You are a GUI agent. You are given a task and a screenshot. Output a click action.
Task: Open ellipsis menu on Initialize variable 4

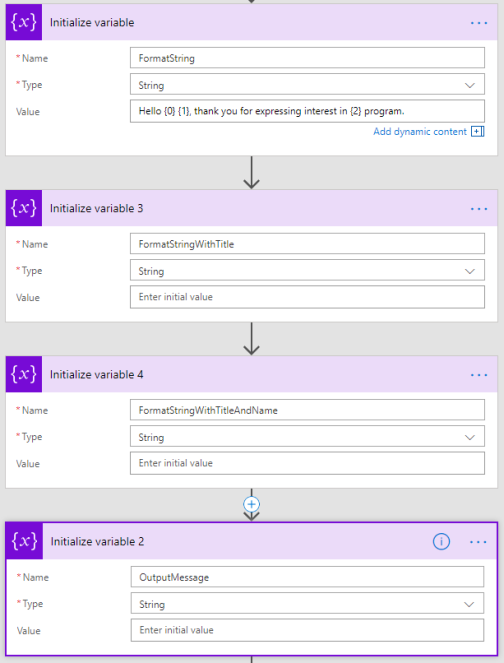pos(479,375)
